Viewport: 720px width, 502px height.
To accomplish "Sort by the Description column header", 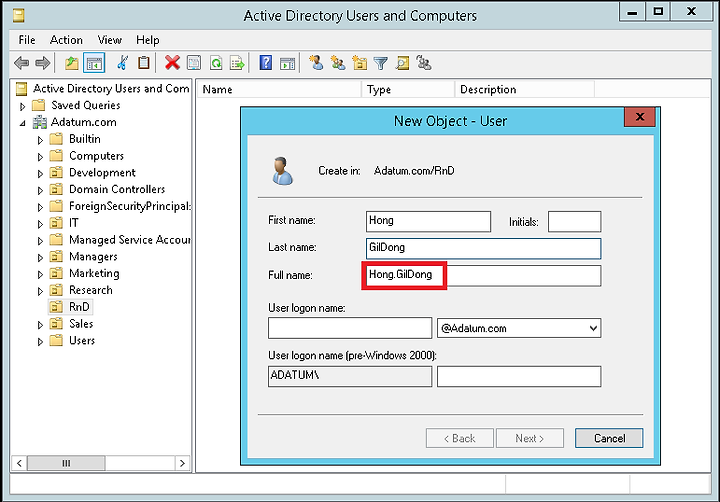I will (524, 89).
